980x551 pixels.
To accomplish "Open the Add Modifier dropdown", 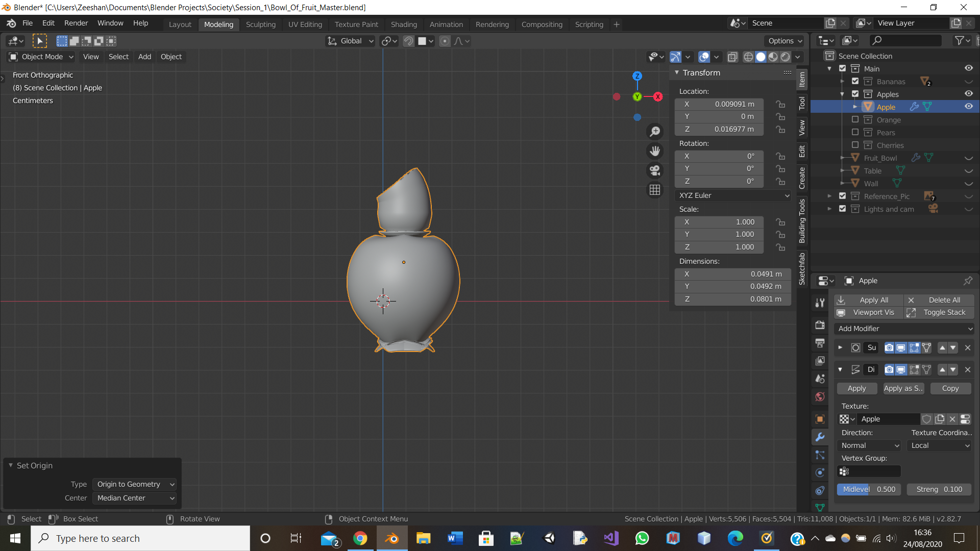I will [x=904, y=329].
